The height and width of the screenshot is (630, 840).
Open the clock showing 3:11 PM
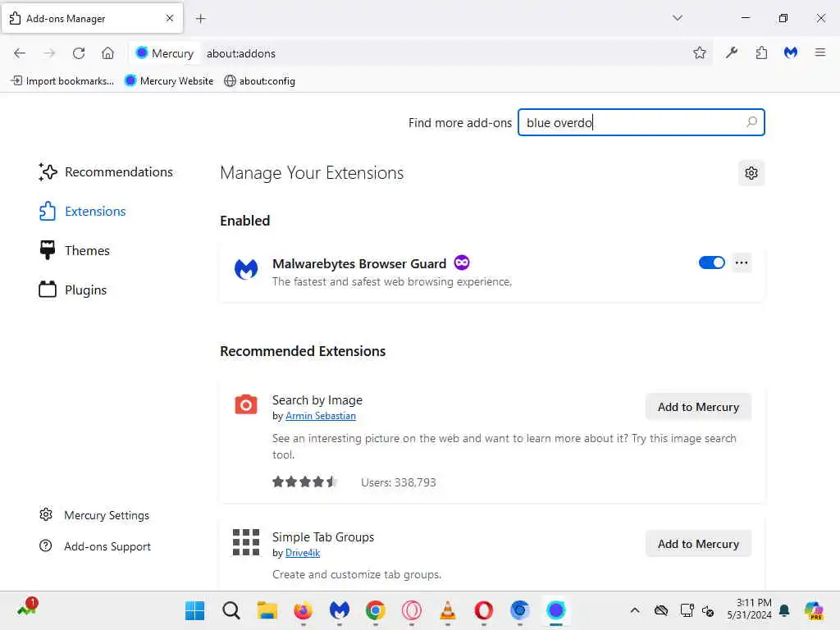[x=749, y=609]
